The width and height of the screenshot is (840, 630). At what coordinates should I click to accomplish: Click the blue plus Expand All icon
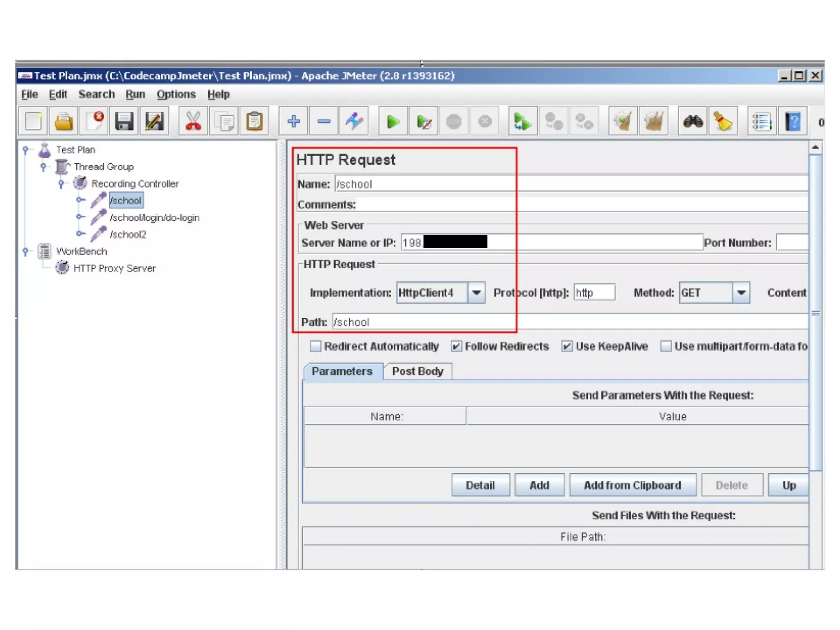[293, 122]
